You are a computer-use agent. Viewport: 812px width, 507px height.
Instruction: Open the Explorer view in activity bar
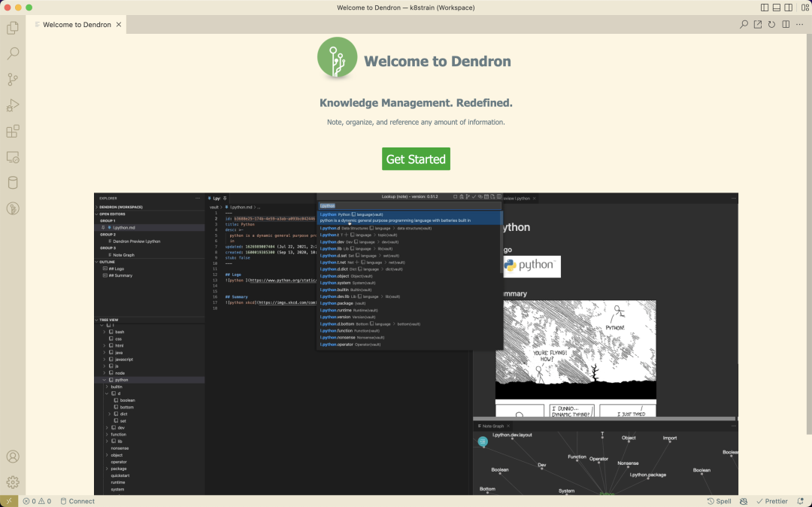[x=13, y=27]
